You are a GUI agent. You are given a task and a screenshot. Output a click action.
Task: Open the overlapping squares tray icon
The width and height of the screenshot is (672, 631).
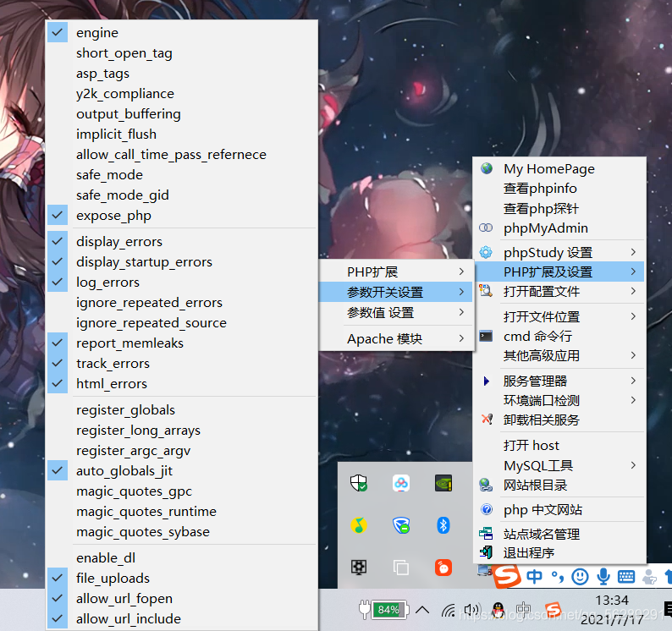coord(400,568)
